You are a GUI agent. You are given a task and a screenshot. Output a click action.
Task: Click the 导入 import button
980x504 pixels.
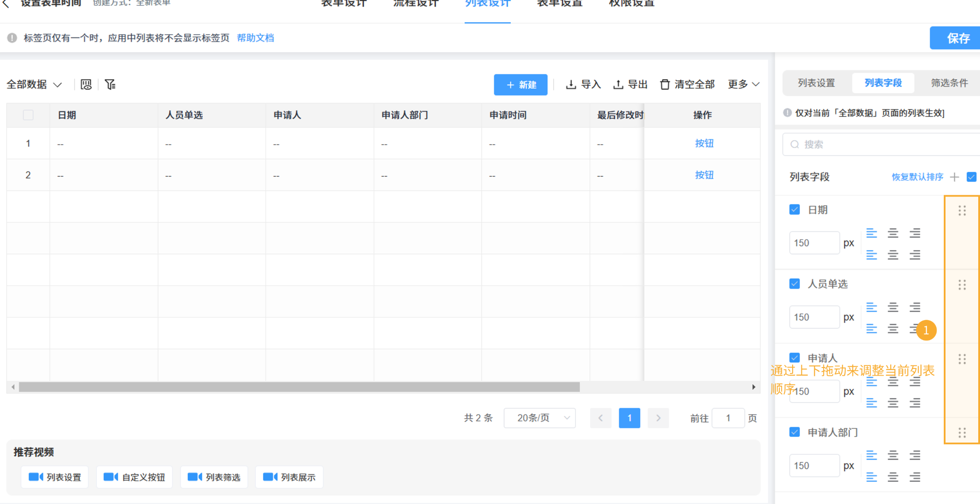coord(583,84)
